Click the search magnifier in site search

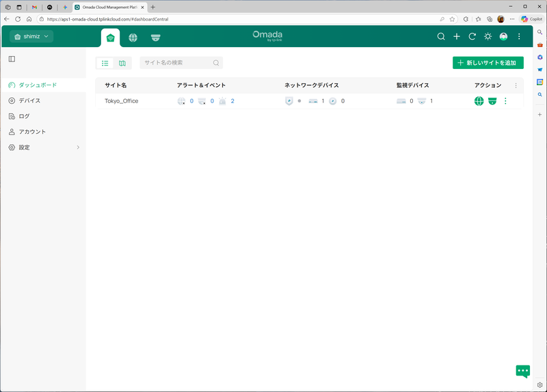[x=216, y=63]
